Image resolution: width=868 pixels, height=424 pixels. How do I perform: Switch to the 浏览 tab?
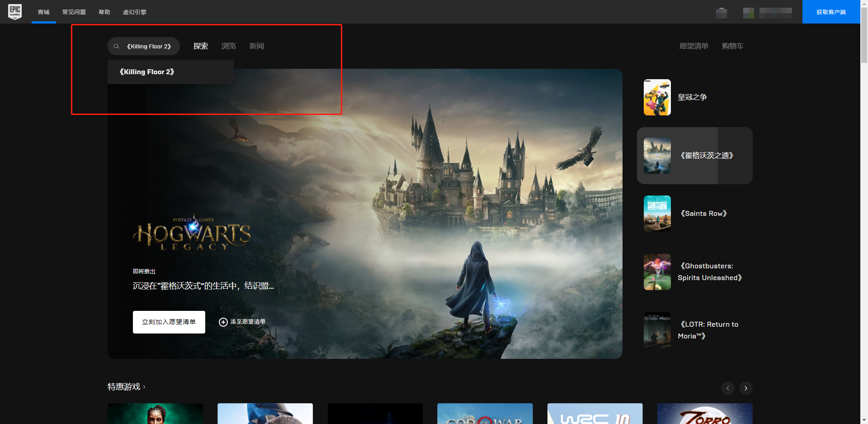click(x=228, y=46)
